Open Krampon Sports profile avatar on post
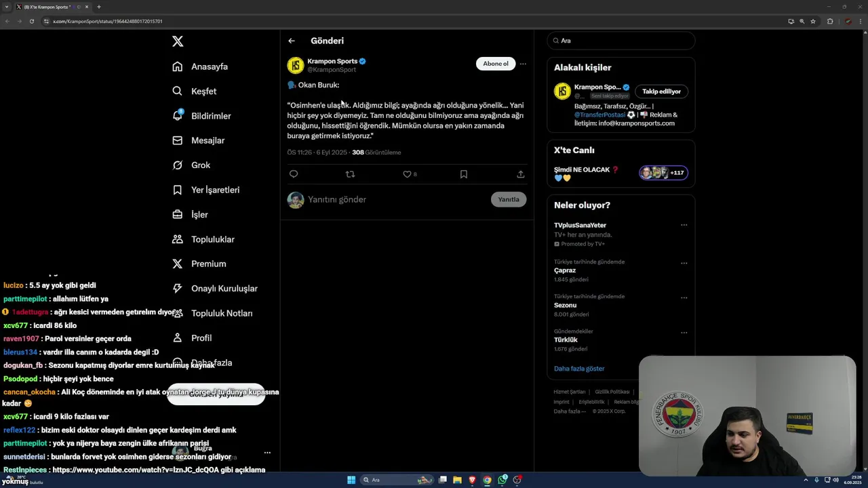The height and width of the screenshot is (488, 868). pos(295,65)
